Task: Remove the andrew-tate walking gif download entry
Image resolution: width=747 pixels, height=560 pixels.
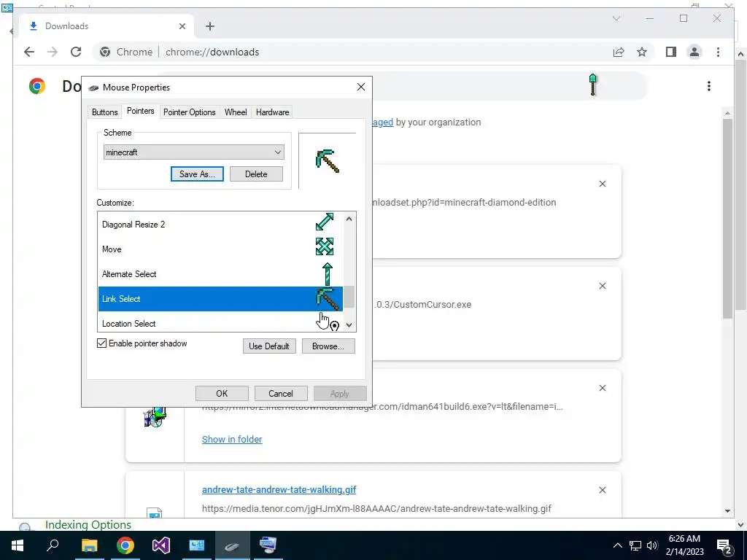Action: pos(602,490)
